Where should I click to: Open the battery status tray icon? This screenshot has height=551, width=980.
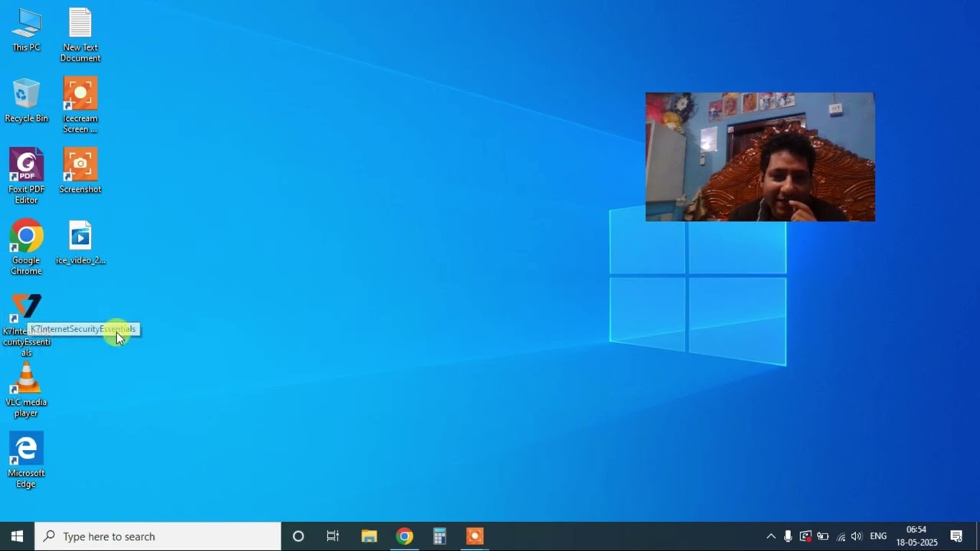[823, 536]
